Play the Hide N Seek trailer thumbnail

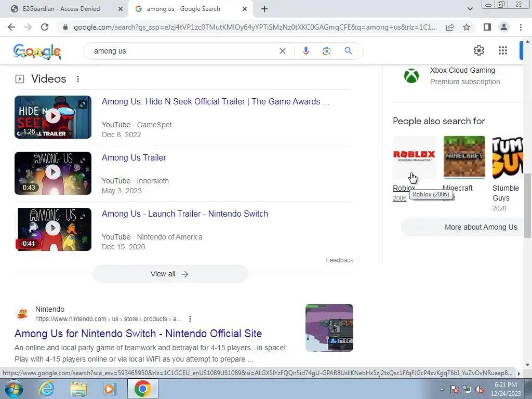click(x=53, y=117)
